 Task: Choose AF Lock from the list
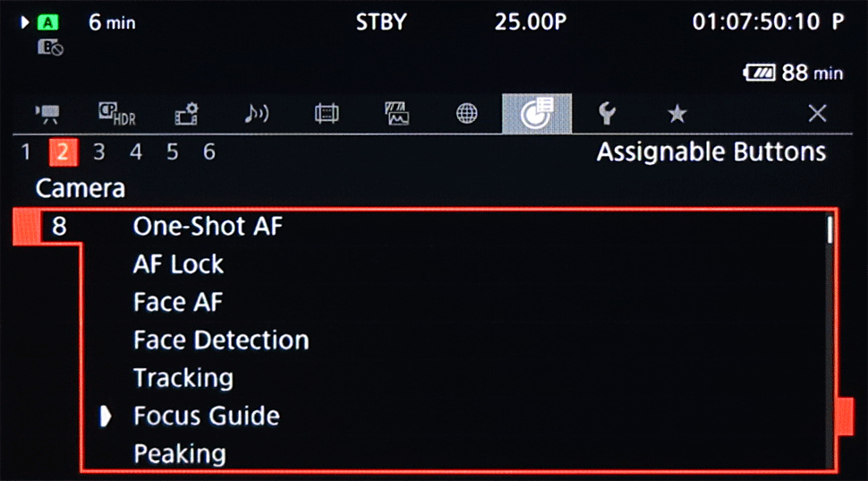178,264
